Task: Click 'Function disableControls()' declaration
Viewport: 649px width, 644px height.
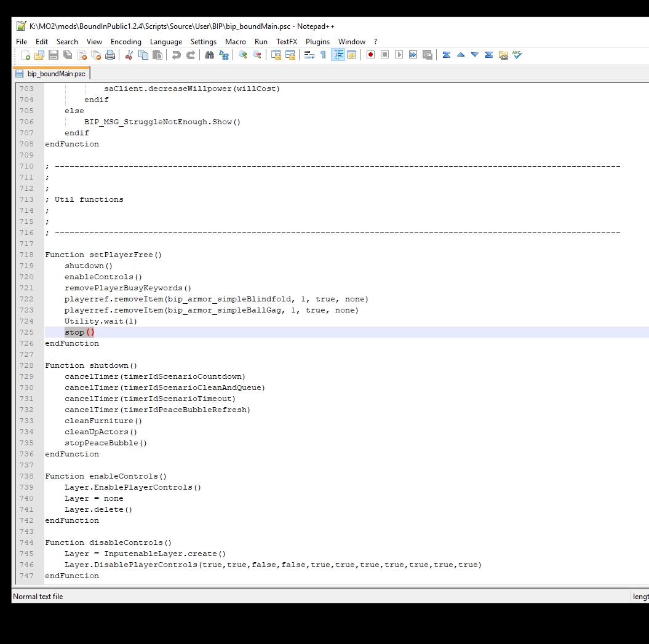Action: tap(108, 542)
